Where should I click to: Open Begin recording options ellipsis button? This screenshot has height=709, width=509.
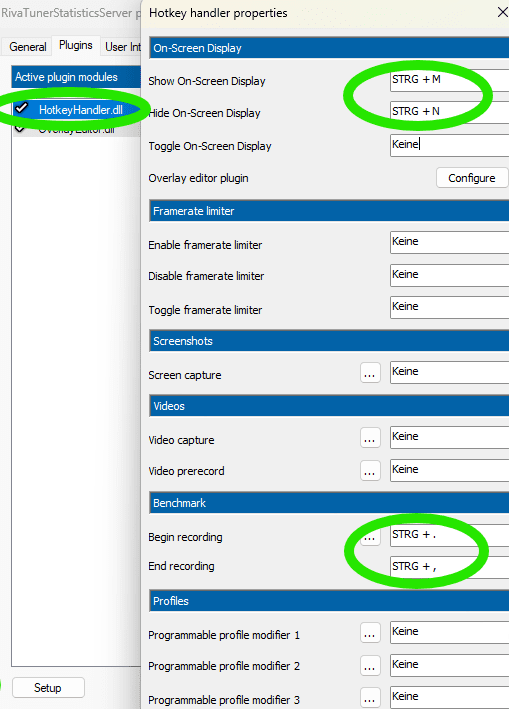click(x=370, y=536)
